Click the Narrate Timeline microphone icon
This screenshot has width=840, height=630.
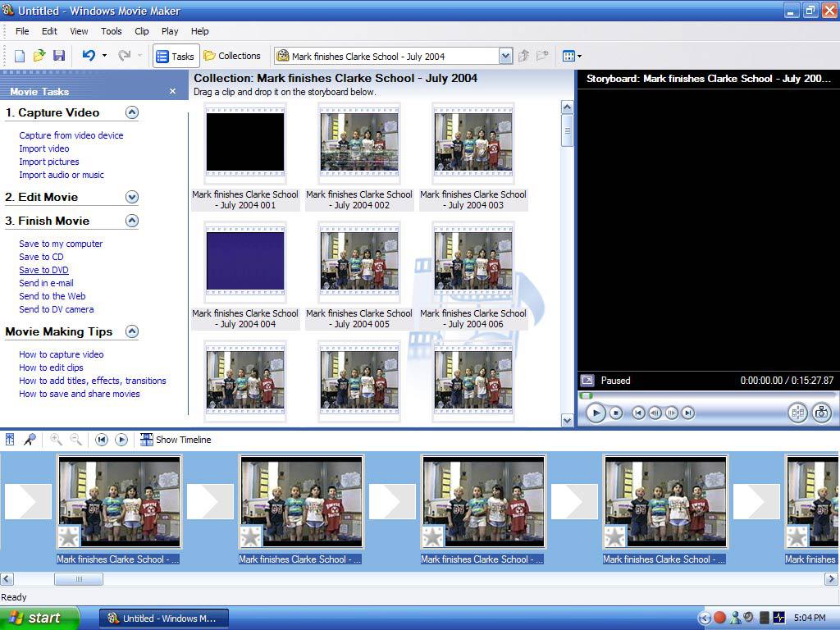pyautogui.click(x=30, y=440)
